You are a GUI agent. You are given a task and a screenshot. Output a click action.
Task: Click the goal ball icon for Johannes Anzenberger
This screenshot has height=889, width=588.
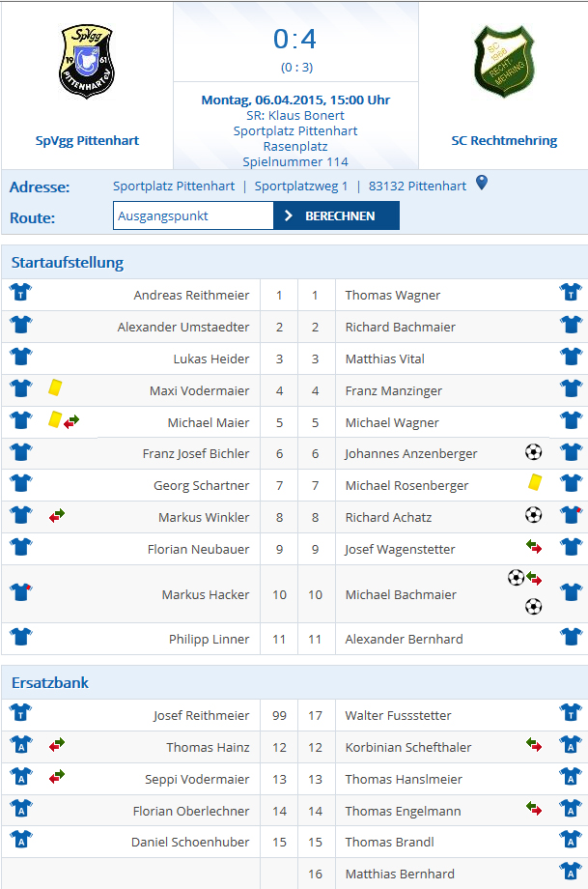coord(533,452)
